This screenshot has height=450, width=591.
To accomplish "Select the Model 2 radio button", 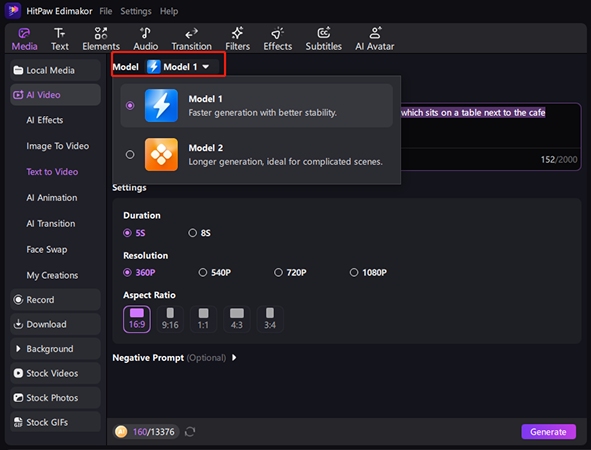I will click(x=130, y=155).
